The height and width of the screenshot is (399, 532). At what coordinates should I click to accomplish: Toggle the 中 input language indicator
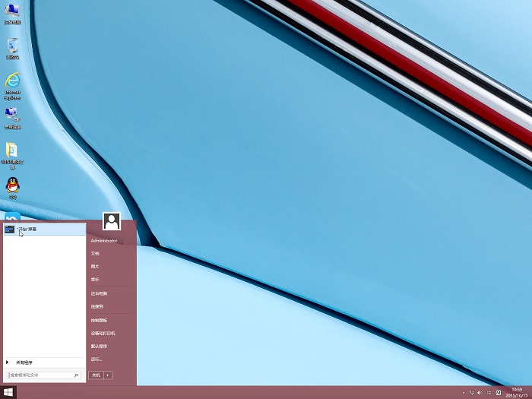point(488,392)
